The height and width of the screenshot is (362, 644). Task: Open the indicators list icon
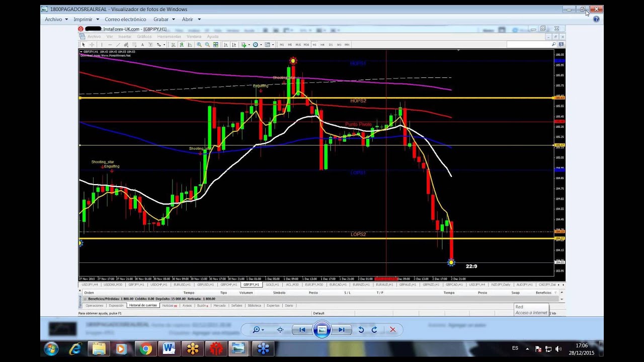244,45
